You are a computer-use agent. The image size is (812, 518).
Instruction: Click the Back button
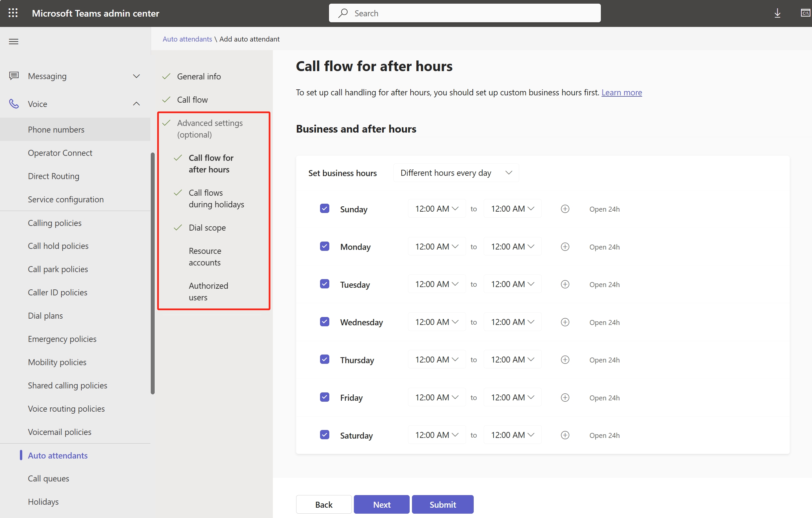[x=324, y=504]
